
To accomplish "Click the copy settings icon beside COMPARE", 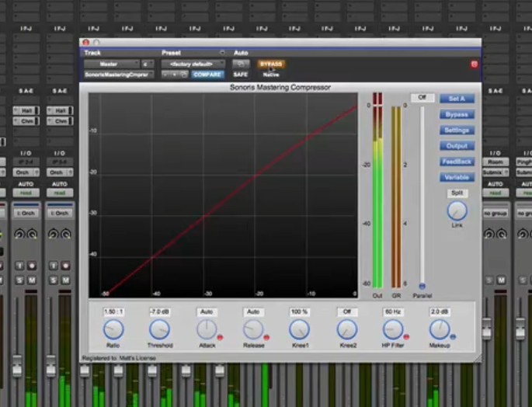I will (x=184, y=75).
